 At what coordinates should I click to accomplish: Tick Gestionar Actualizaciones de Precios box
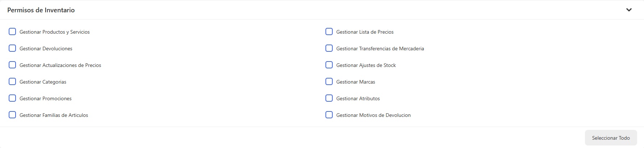(12, 65)
